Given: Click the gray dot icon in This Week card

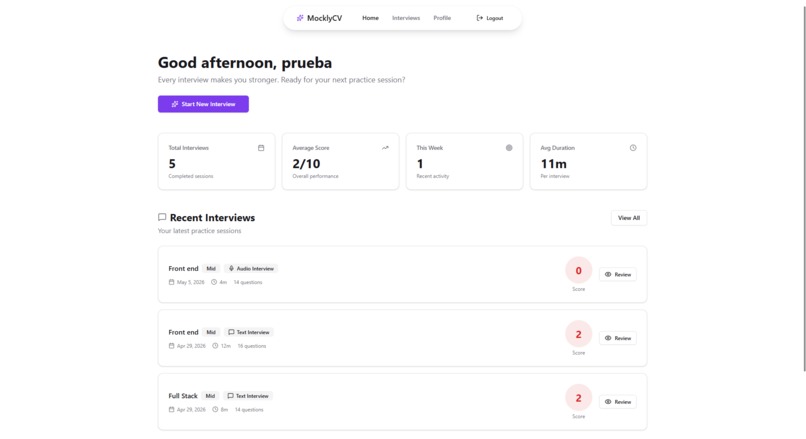Looking at the screenshot, I should [x=509, y=148].
